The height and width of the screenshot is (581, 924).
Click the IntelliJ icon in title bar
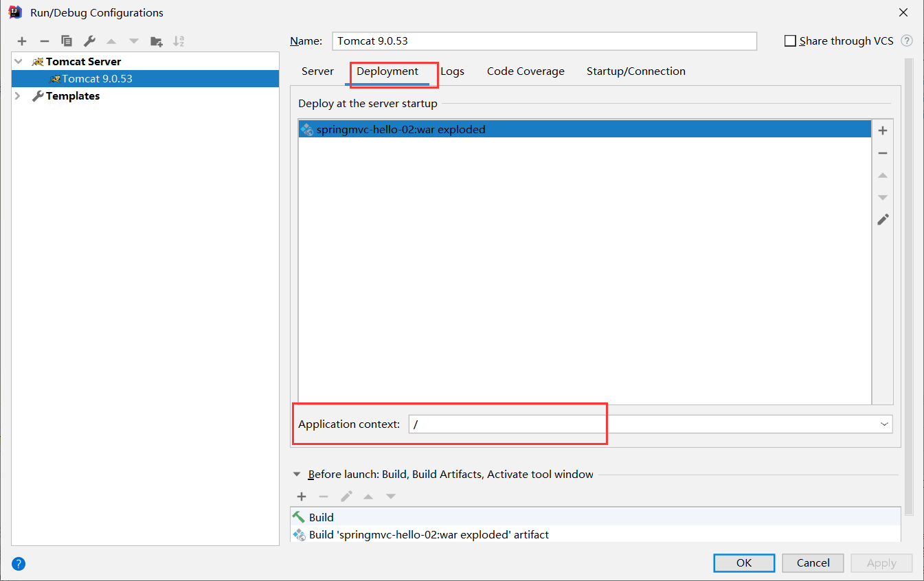15,12
